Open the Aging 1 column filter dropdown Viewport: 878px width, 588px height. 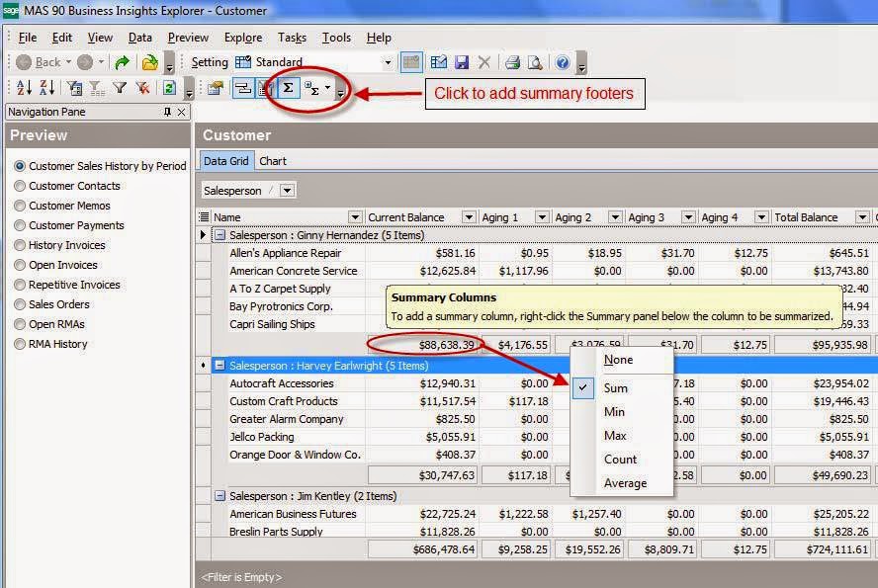tap(542, 217)
